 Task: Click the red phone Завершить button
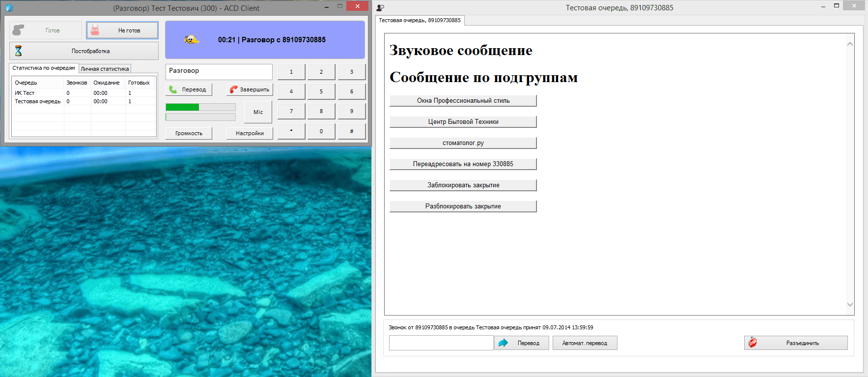coord(250,89)
